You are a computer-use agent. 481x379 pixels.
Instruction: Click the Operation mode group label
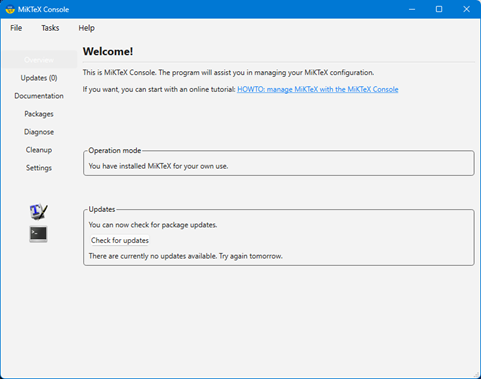click(115, 151)
